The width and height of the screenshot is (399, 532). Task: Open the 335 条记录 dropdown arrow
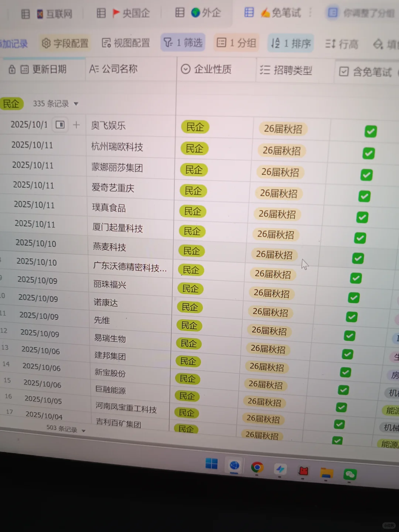(x=76, y=104)
